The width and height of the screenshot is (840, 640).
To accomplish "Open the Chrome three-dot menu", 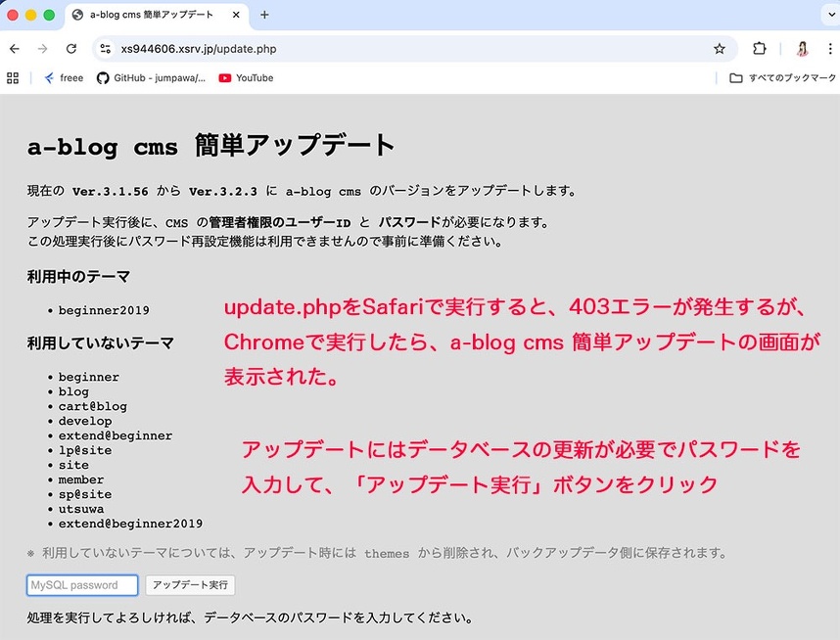I will [x=827, y=49].
